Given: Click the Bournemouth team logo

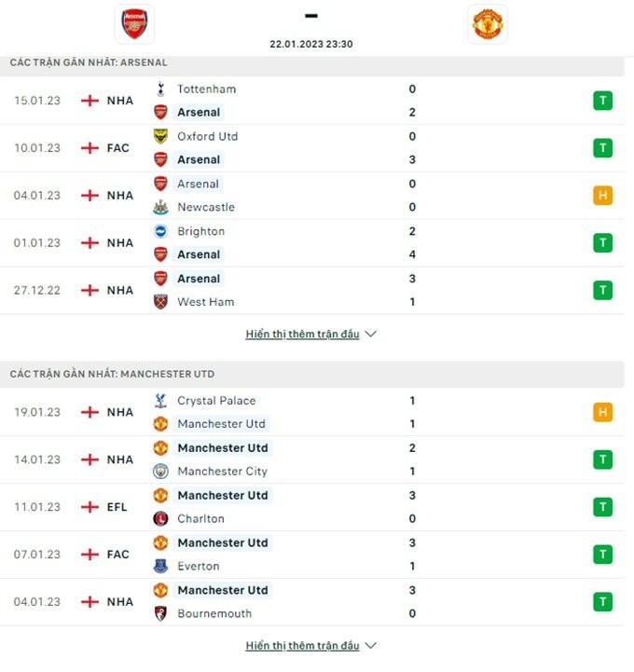Looking at the screenshot, I should 160,613.
